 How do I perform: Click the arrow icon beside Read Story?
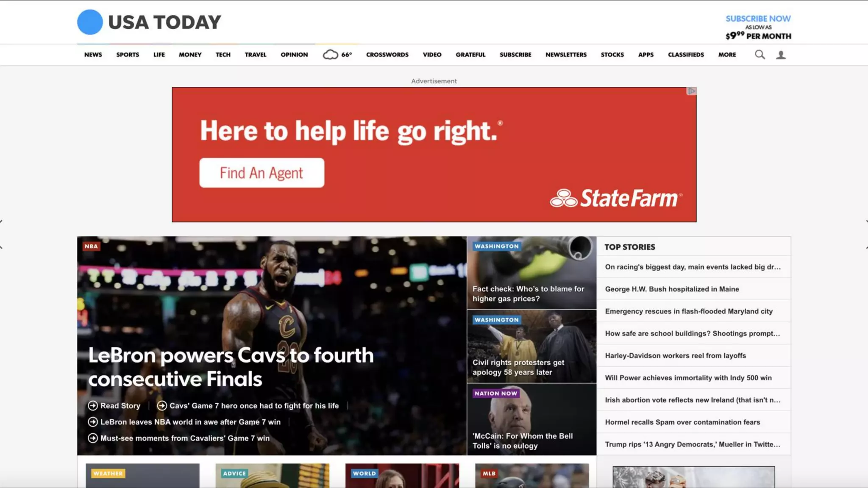coord(93,405)
